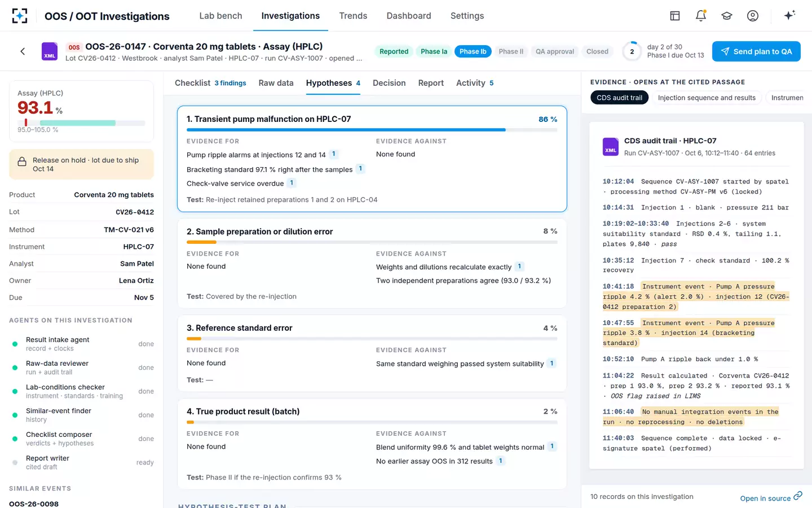This screenshot has width=812, height=508.
Task: Open the Trends navigation item
Action: point(353,16)
